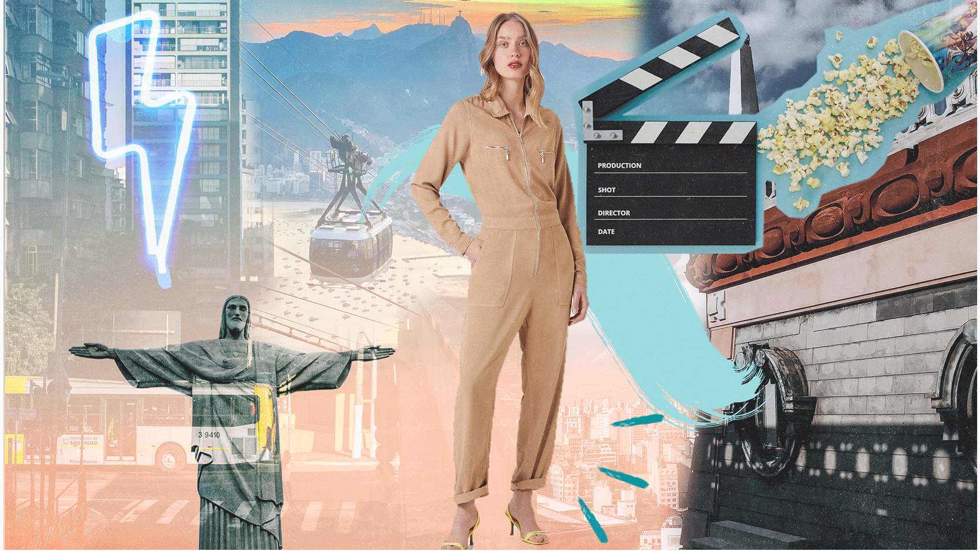Click the word DATE on the clapperboard
The height and width of the screenshot is (551, 980).
tap(606, 232)
